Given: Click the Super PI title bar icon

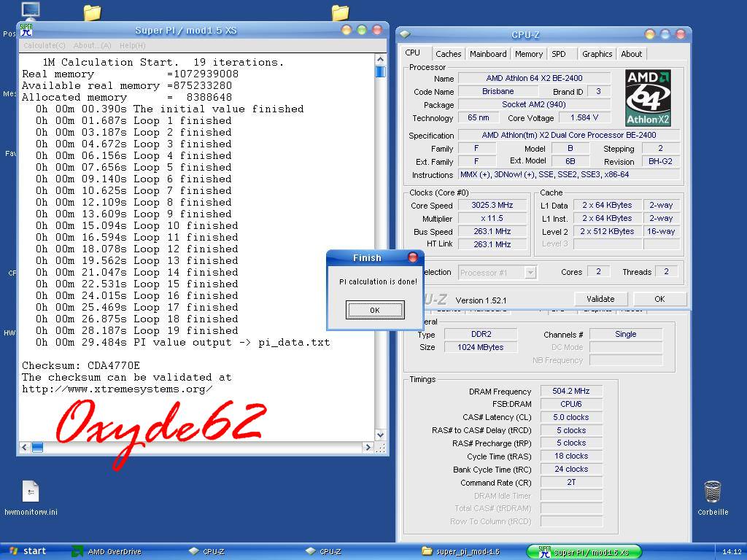Looking at the screenshot, I should pyautogui.click(x=26, y=30).
